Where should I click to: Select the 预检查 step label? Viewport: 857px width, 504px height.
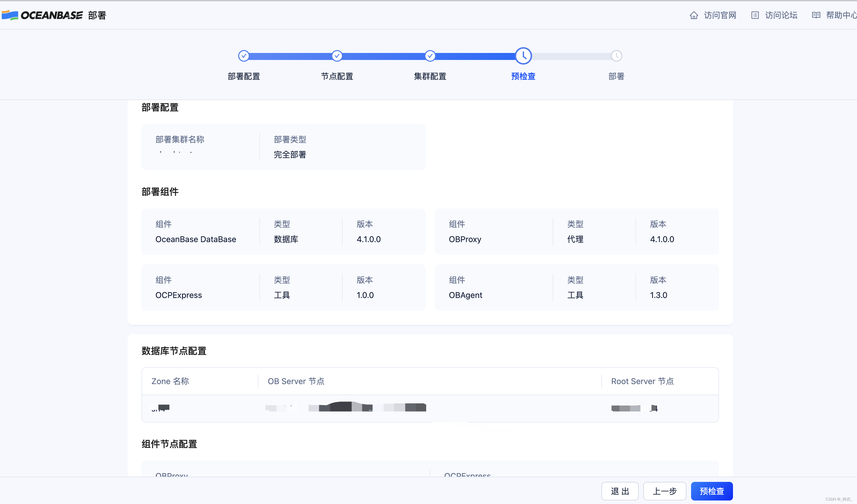point(523,77)
